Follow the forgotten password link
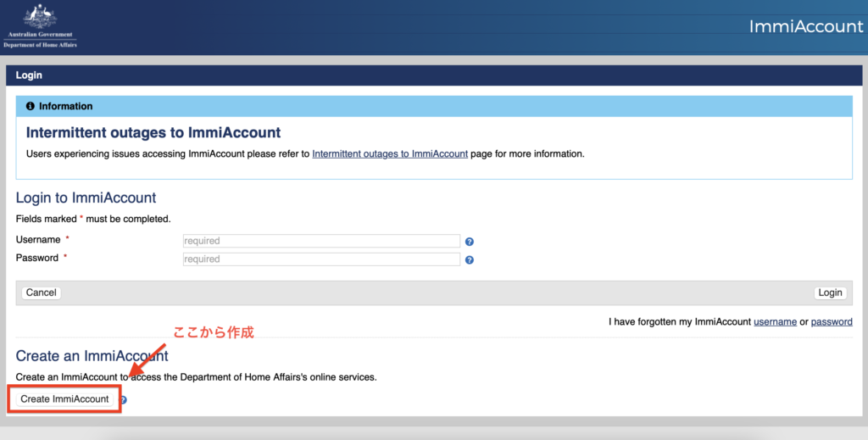Viewport: 868px width, 440px height. coord(831,322)
